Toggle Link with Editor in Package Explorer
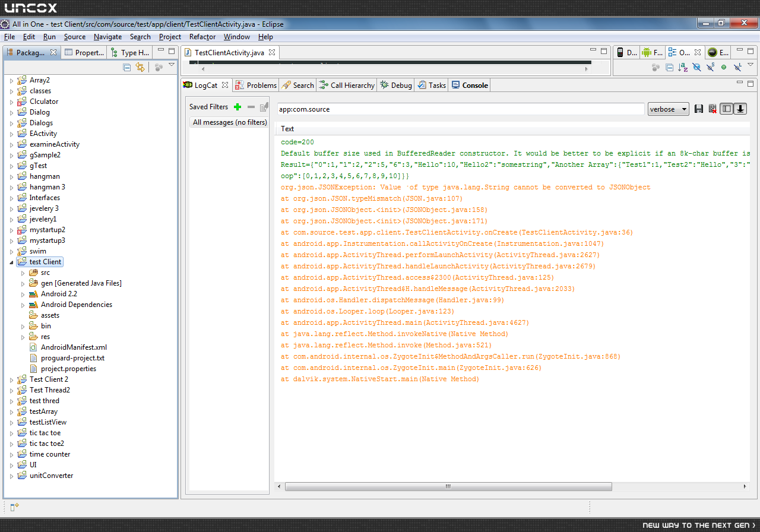This screenshot has width=760, height=532. click(140, 67)
